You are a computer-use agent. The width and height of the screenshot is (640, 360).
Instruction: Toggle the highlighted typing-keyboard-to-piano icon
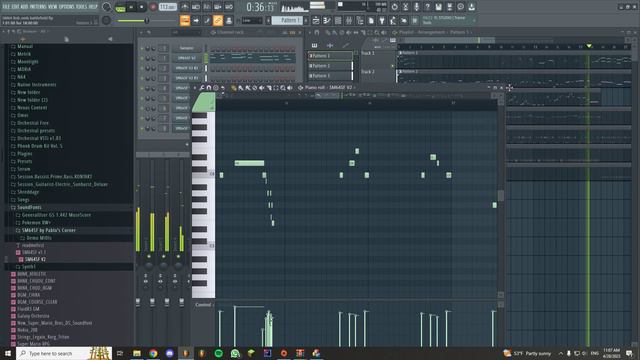click(x=185, y=20)
